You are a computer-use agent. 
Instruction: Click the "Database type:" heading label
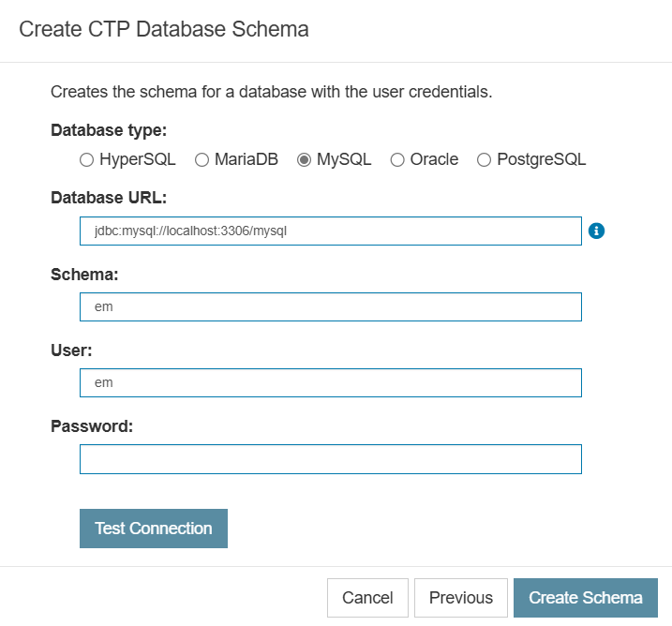click(109, 130)
